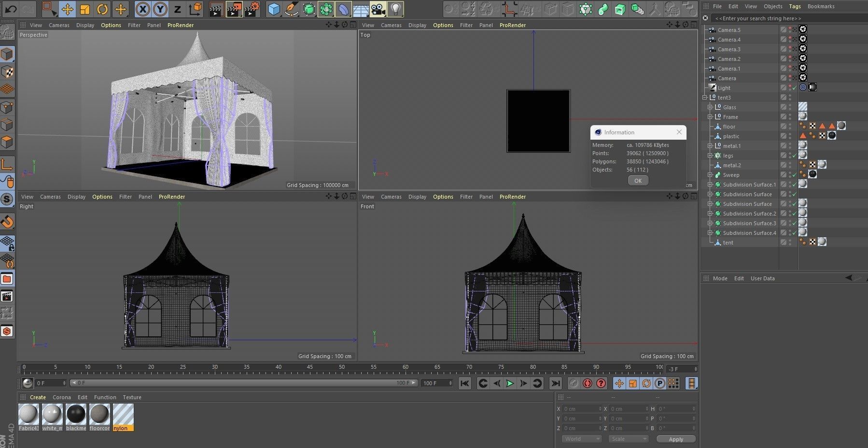
Task: Open ProRender menu in Front viewport
Action: tap(512, 197)
